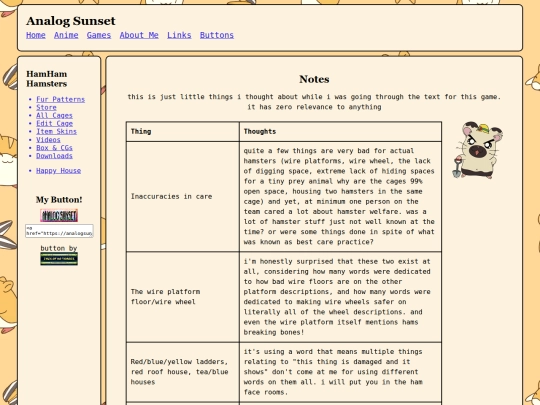Viewport: 540px width, 405px height.
Task: Click the angry hamster with shovel image
Action: [x=478, y=150]
